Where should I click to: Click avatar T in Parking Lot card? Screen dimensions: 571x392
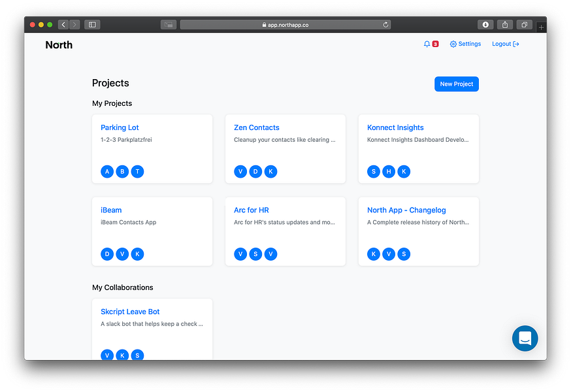click(x=137, y=172)
